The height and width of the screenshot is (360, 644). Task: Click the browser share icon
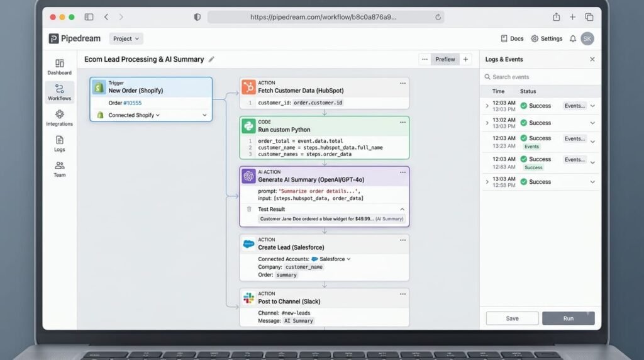coord(556,17)
